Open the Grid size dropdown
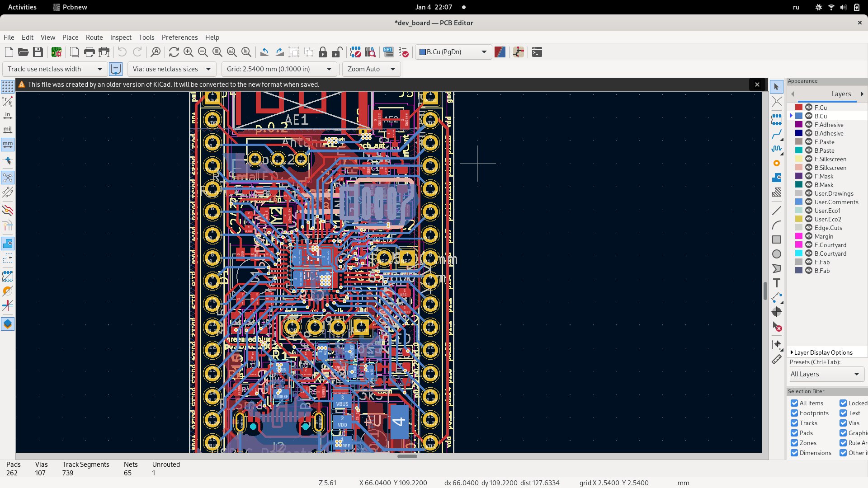This screenshot has width=868, height=488. point(279,69)
